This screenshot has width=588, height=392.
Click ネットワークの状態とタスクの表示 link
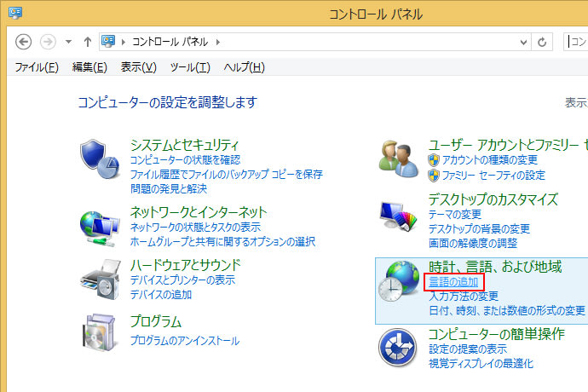coord(195,228)
